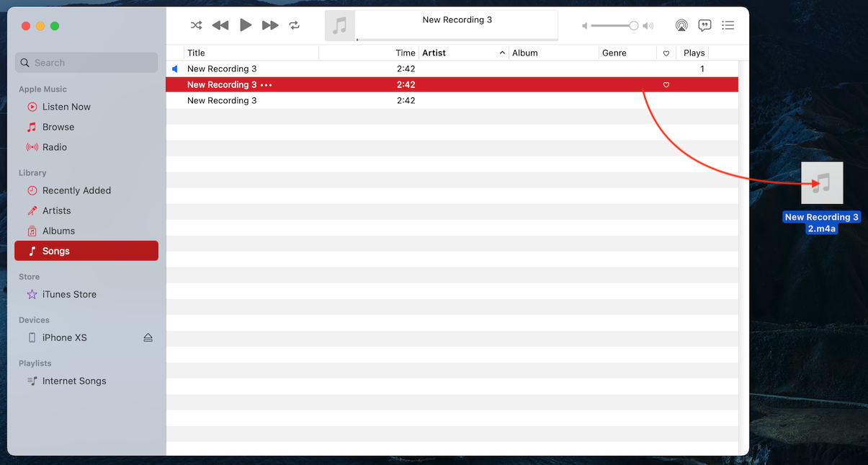Eject the iPhone XS device

(148, 337)
